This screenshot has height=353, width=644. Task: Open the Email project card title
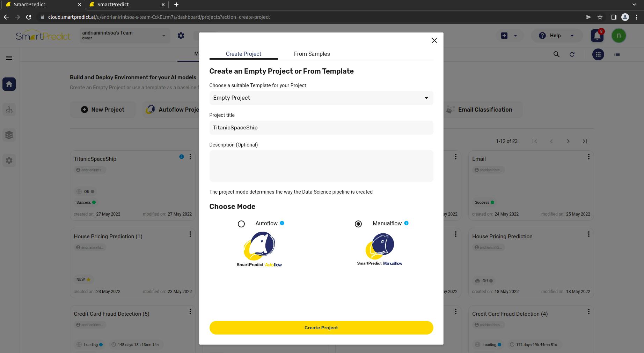[479, 159]
